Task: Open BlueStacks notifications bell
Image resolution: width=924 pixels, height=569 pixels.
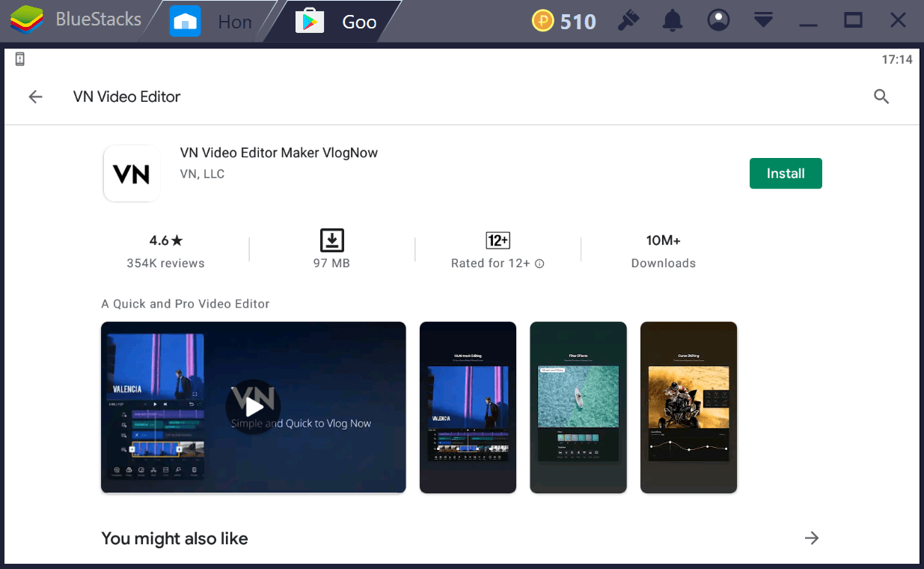Action: 672,20
